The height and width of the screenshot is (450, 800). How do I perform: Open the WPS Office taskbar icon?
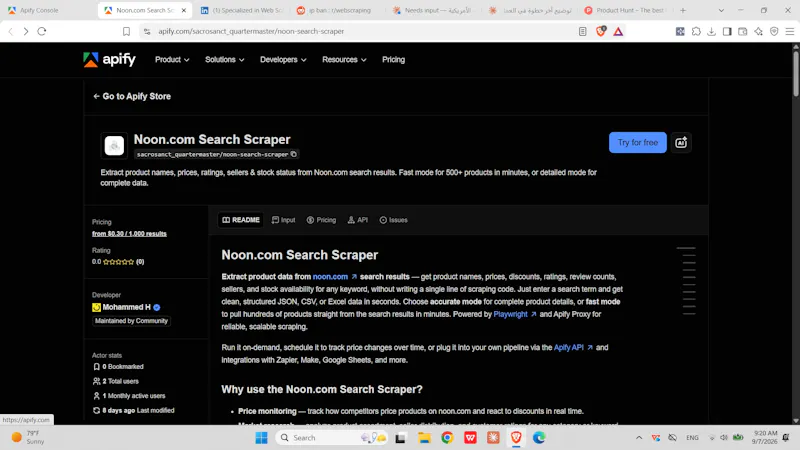tap(470, 438)
